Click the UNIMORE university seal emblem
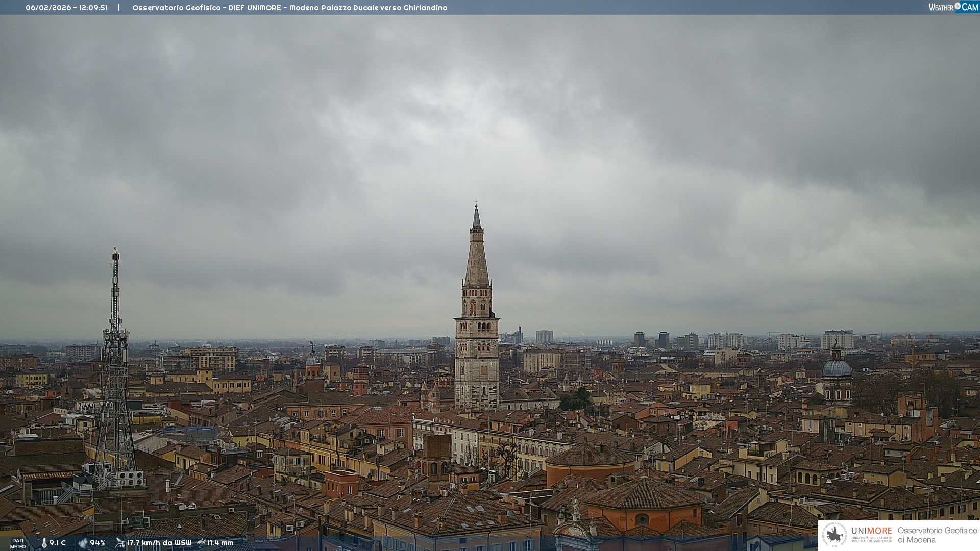 tap(835, 535)
